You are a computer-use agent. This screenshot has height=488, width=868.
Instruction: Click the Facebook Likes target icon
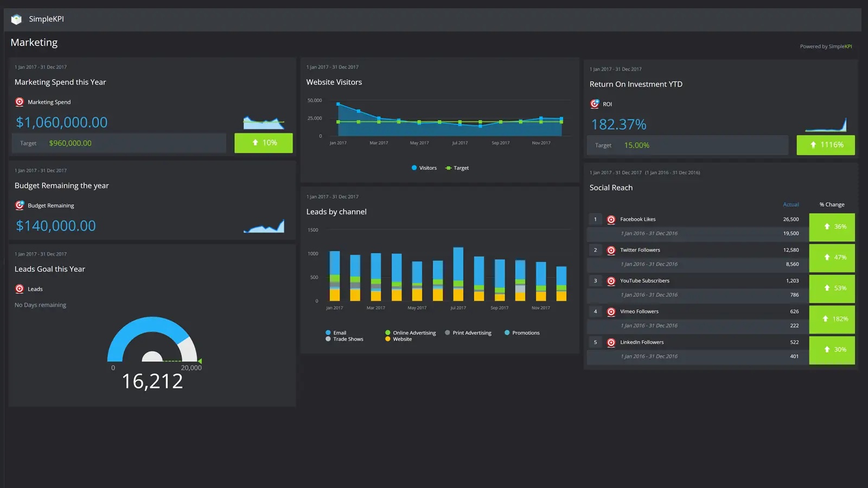pos(611,220)
